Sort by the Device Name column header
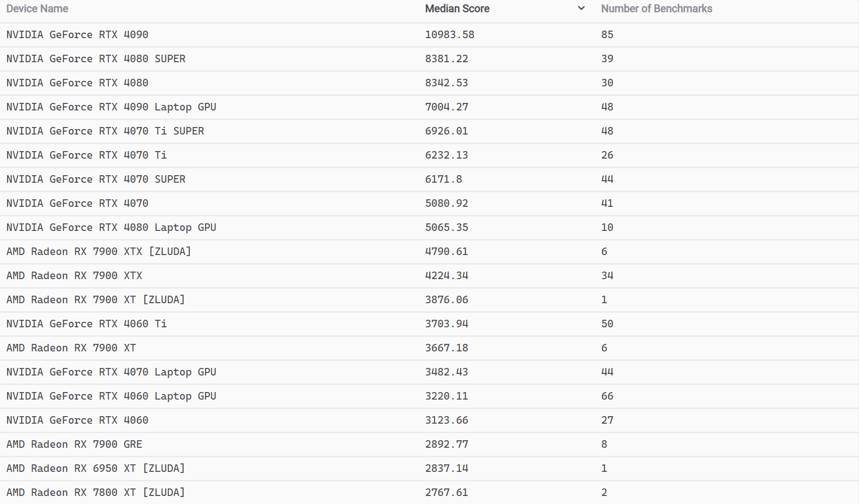 (37, 9)
